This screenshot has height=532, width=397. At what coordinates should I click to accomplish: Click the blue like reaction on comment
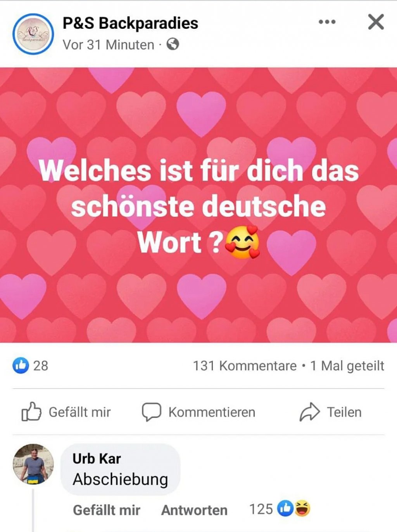[x=286, y=508]
